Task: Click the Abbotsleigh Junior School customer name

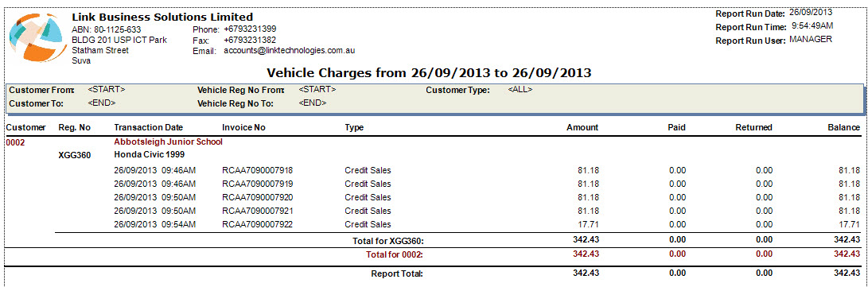Action: pos(169,142)
